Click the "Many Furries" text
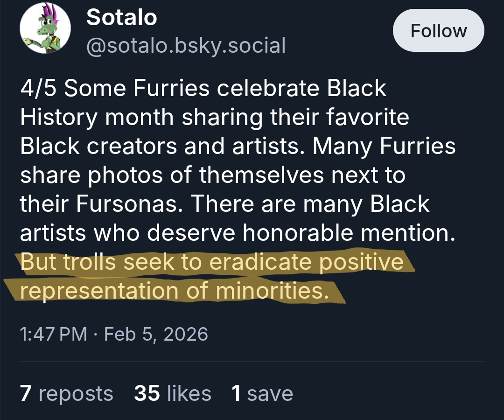 (384, 147)
